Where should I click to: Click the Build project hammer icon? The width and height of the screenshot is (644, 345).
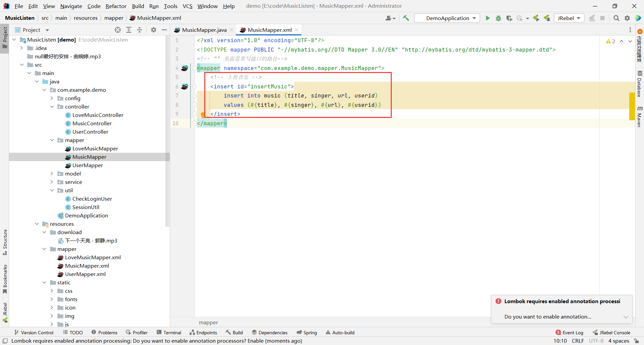(406, 18)
